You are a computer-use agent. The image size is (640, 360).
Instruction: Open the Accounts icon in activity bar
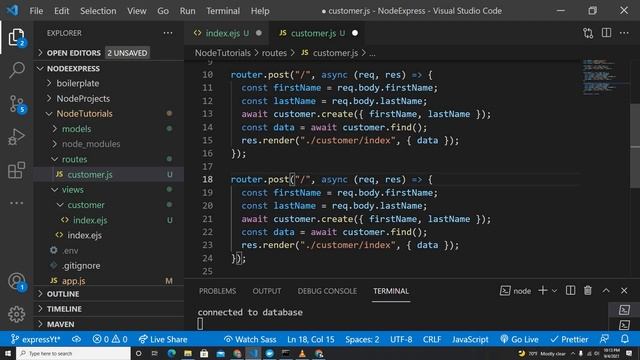pos(17,282)
